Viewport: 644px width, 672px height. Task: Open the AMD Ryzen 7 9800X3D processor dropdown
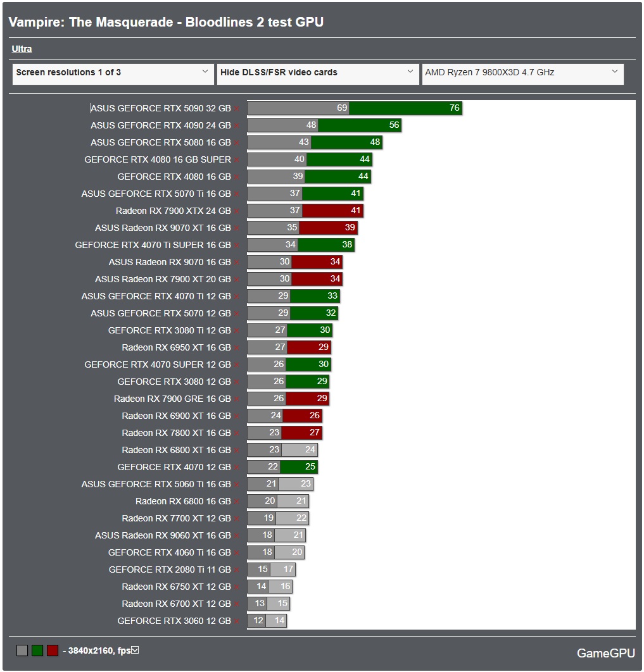pyautogui.click(x=522, y=72)
